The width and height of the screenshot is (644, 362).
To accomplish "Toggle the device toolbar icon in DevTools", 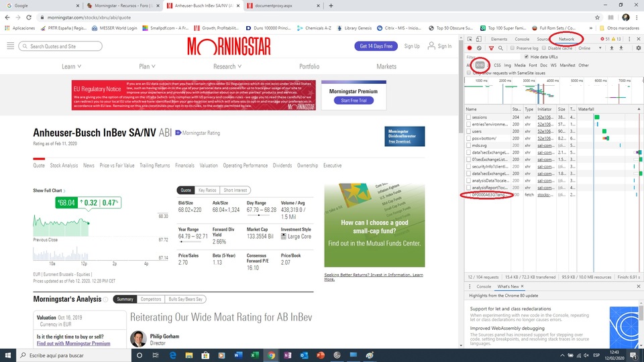I will click(479, 39).
